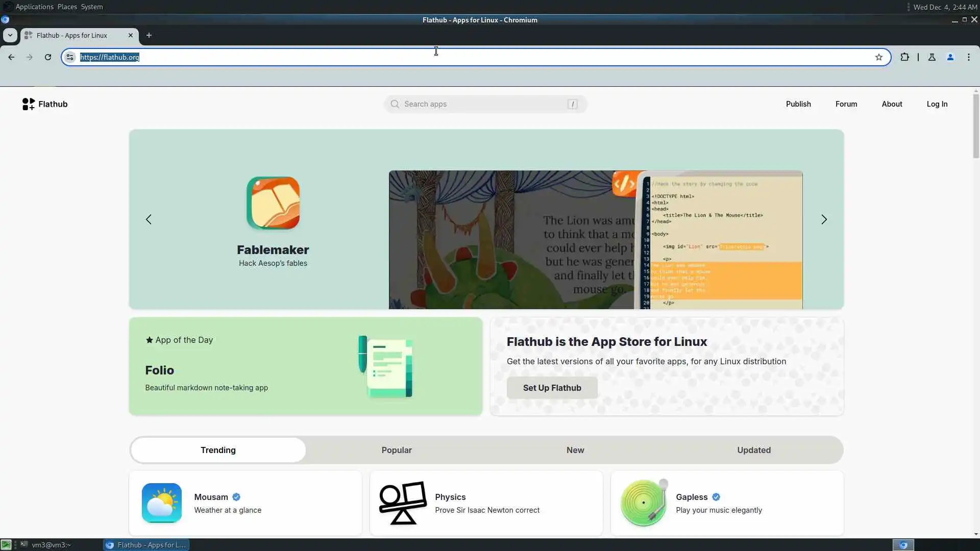Open the Chromium three-dot menu
This screenshot has height=551, width=980.
(968, 57)
